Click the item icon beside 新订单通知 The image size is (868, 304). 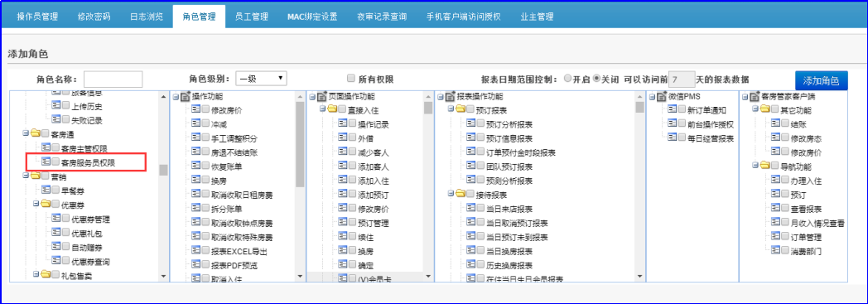[x=673, y=109]
